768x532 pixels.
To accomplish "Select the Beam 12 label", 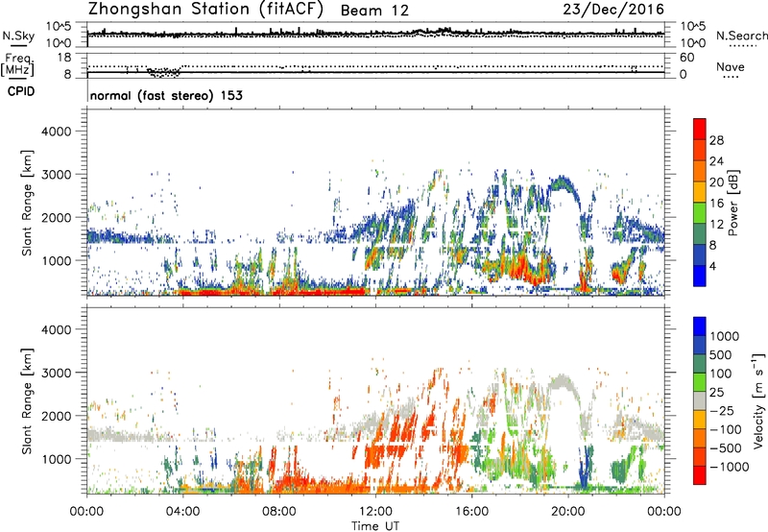I will click(x=374, y=11).
